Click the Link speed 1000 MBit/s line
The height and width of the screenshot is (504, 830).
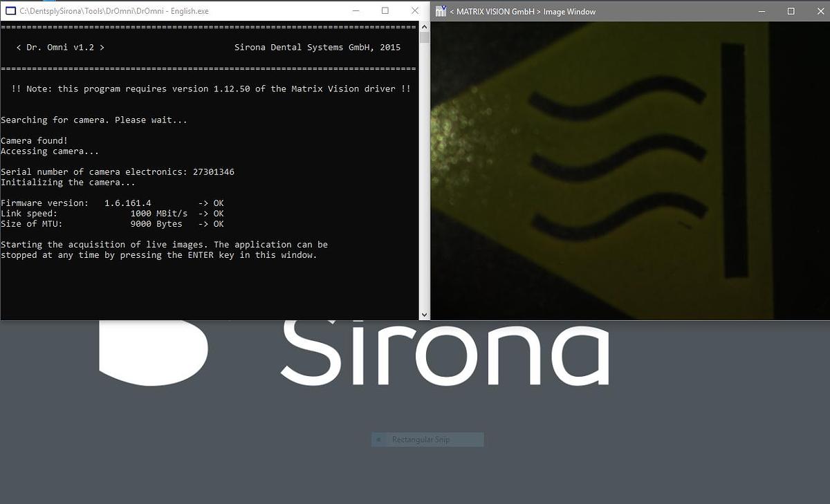112,214
